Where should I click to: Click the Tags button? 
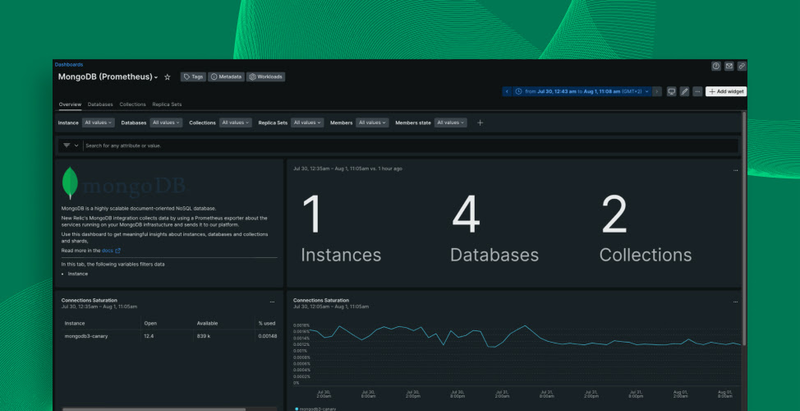[193, 77]
